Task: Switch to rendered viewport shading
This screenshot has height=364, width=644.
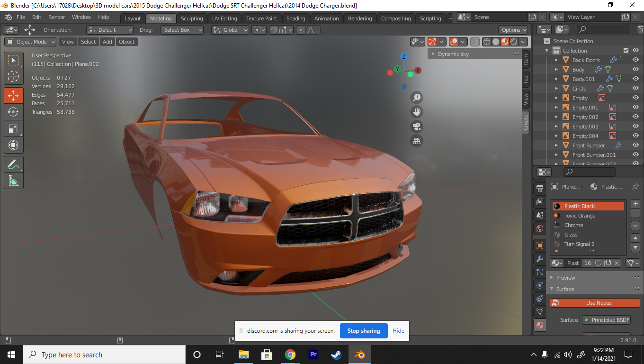Action: 514,42
